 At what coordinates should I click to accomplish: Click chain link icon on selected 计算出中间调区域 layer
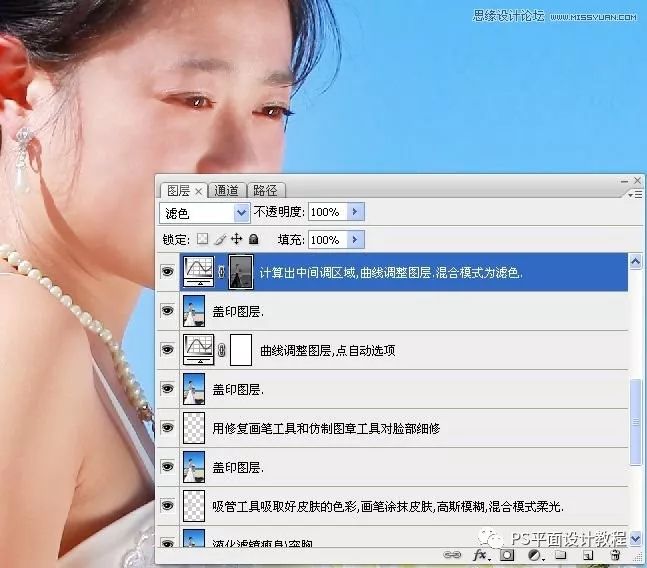[x=221, y=272]
